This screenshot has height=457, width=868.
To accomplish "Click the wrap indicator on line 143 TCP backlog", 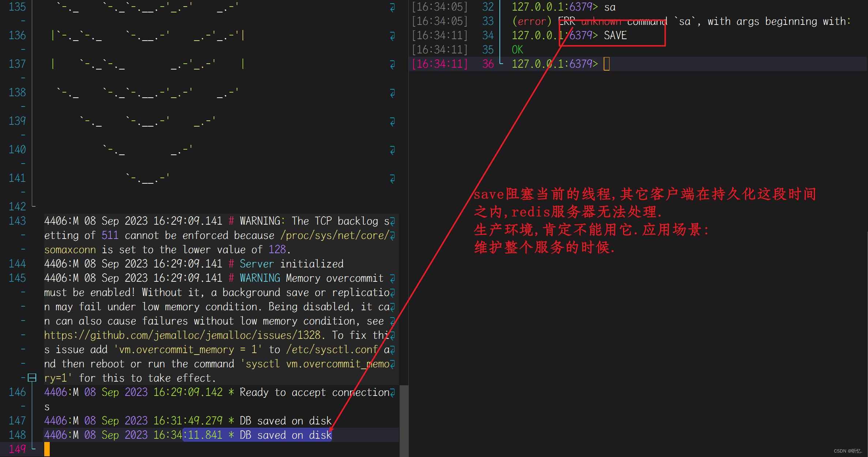I will [392, 221].
